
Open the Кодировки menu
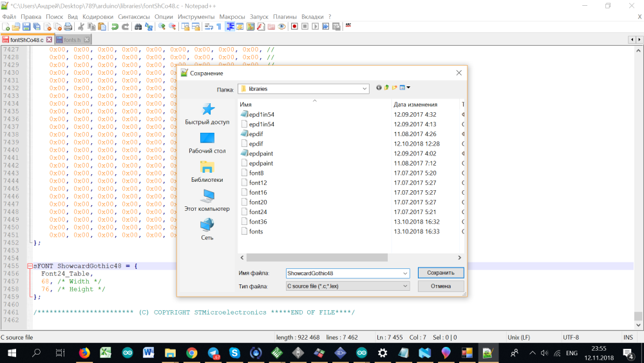[x=98, y=17]
